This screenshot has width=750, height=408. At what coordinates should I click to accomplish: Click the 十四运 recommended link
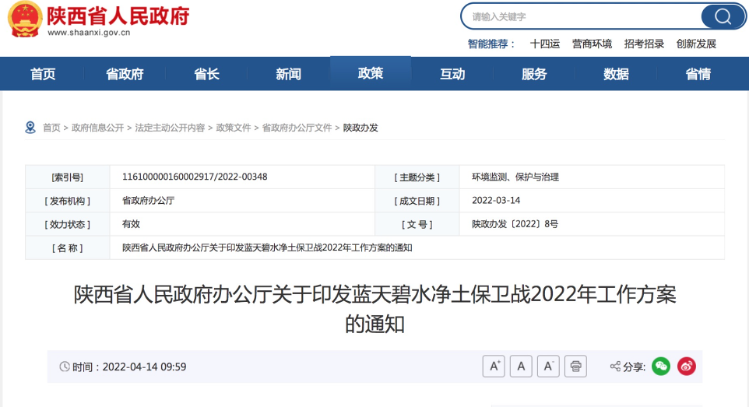(x=544, y=44)
